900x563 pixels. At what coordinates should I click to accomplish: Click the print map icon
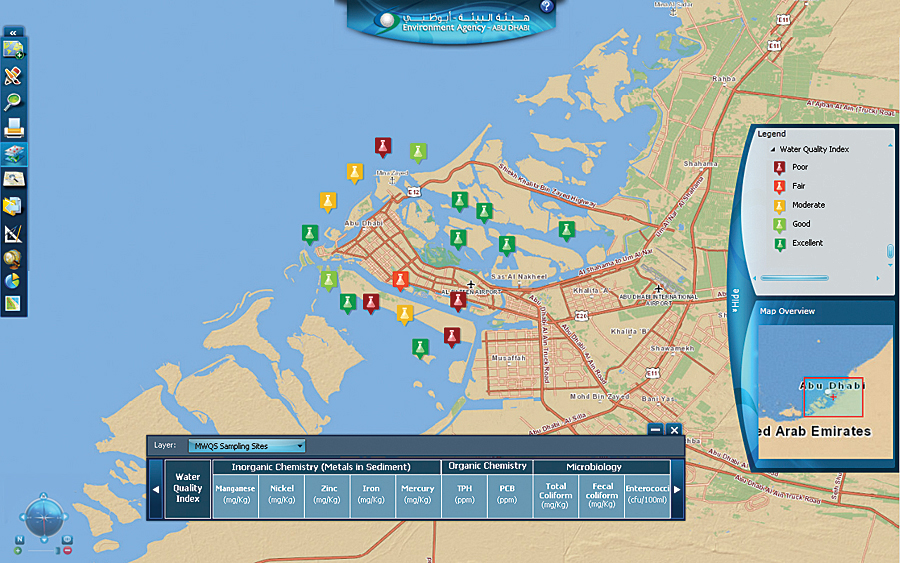[x=14, y=127]
